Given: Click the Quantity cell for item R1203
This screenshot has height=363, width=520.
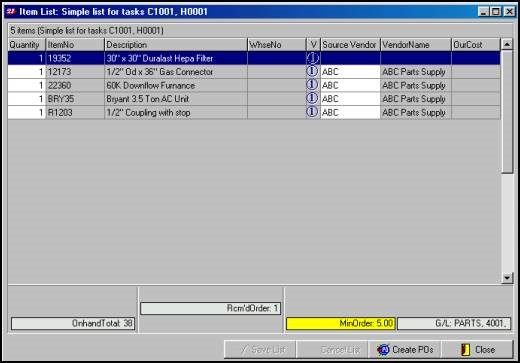Looking at the screenshot, I should click(27, 112).
